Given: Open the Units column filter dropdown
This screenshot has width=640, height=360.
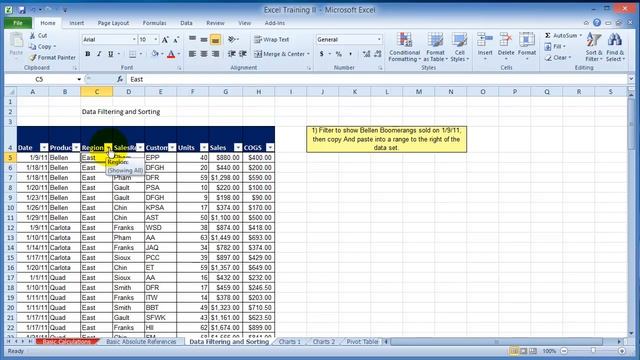Looking at the screenshot, I should (204, 147).
